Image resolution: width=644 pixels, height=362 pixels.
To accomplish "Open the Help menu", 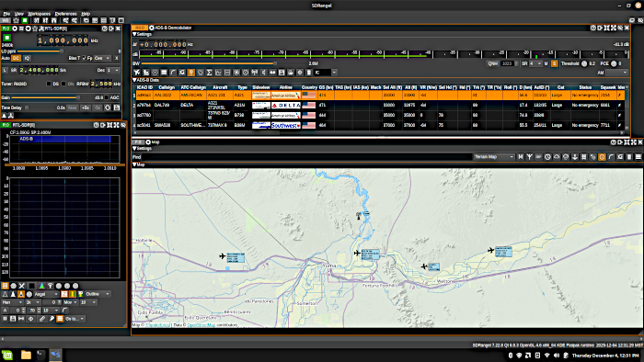I will (86, 14).
